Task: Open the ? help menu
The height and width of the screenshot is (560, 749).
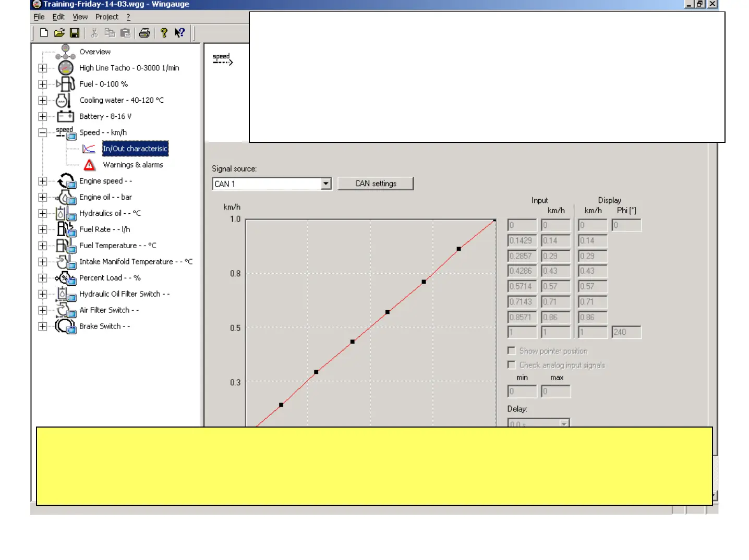Action: click(x=128, y=17)
